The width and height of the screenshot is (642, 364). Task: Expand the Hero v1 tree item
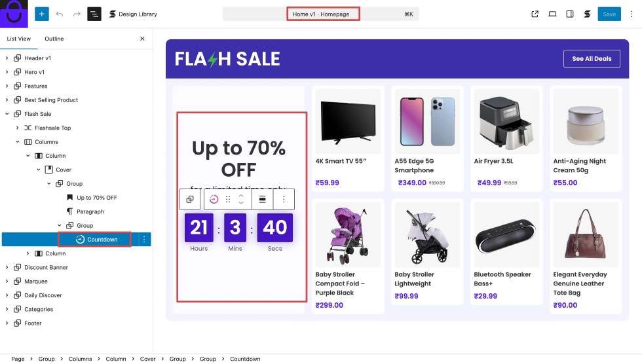[x=7, y=72]
